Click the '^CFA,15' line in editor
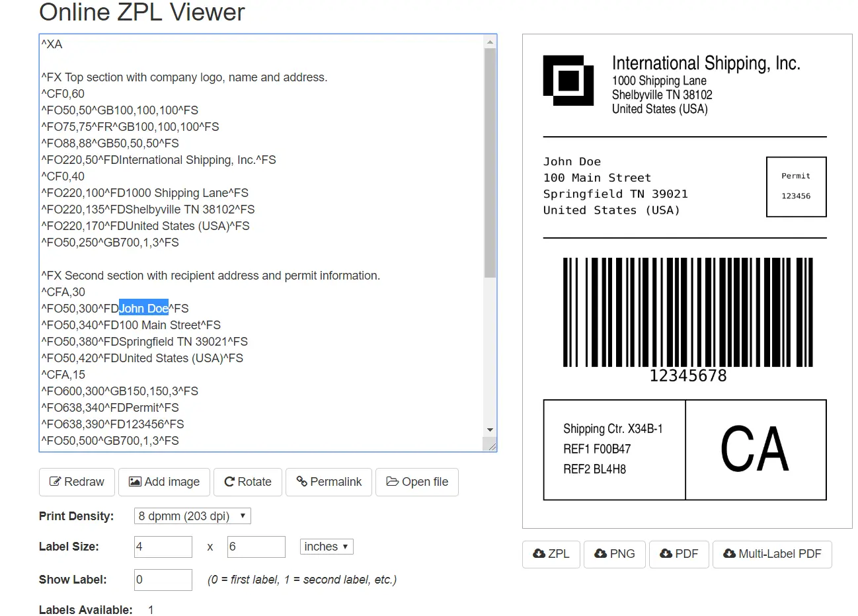 pyautogui.click(x=63, y=375)
